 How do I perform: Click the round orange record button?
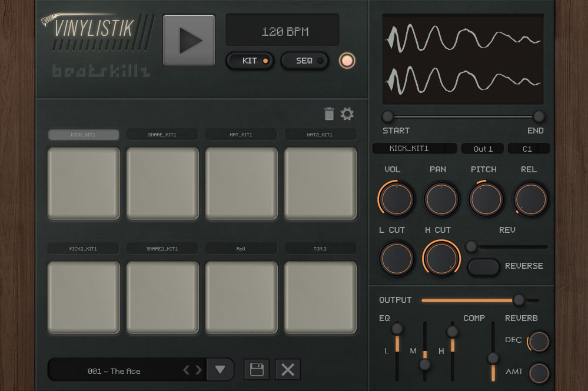click(x=347, y=61)
